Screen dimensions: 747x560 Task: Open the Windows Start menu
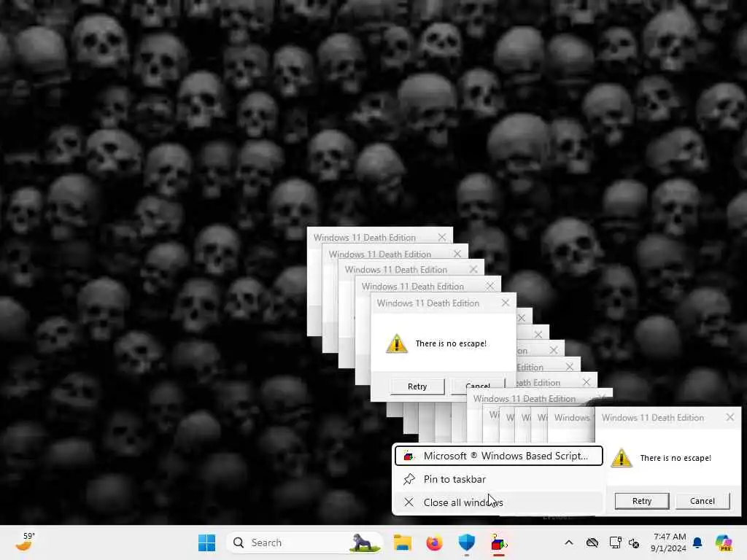(206, 542)
